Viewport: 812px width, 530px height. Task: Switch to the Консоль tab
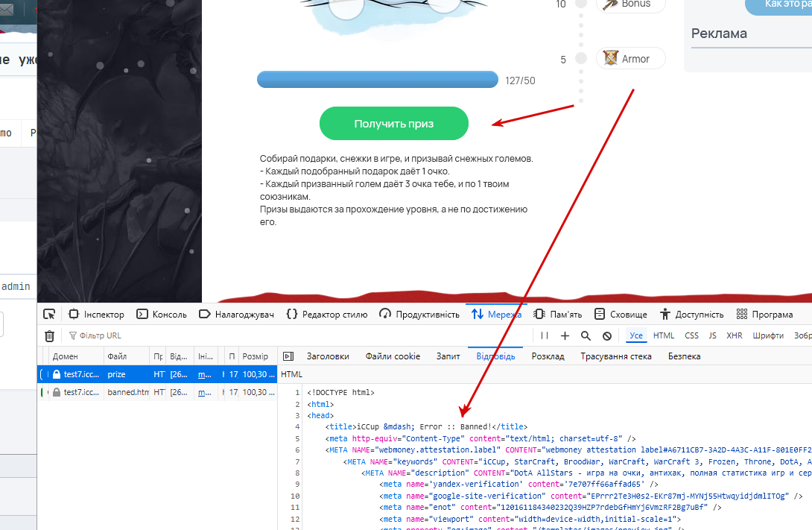click(x=162, y=315)
